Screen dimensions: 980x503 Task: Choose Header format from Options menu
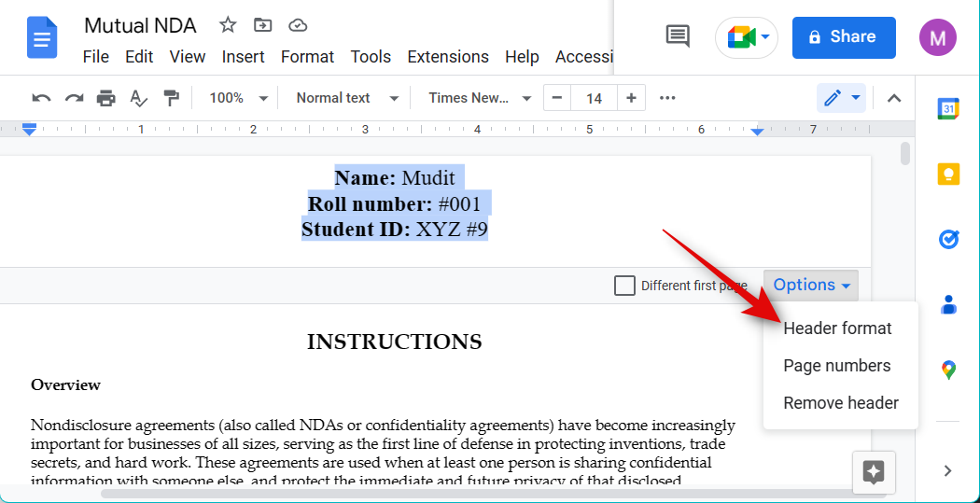pos(837,328)
